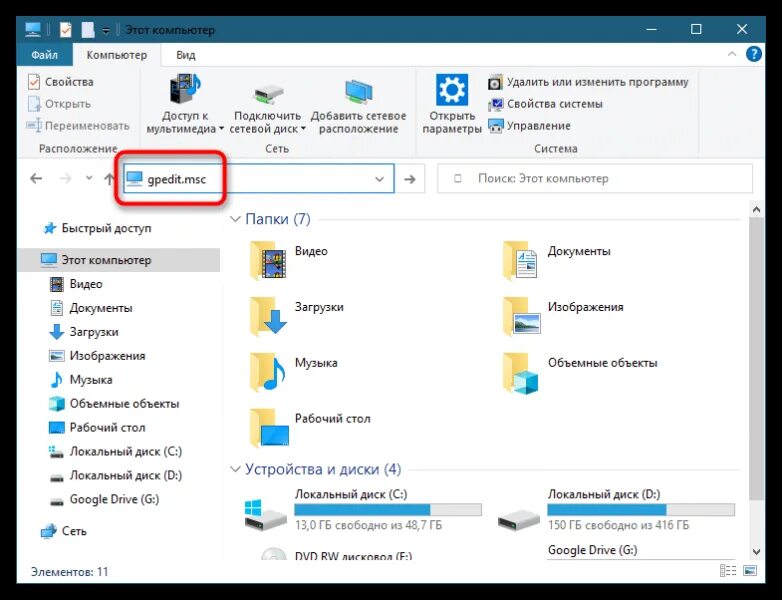The height and width of the screenshot is (600, 782).
Task: Open Документы in navigation tree
Action: (x=91, y=308)
